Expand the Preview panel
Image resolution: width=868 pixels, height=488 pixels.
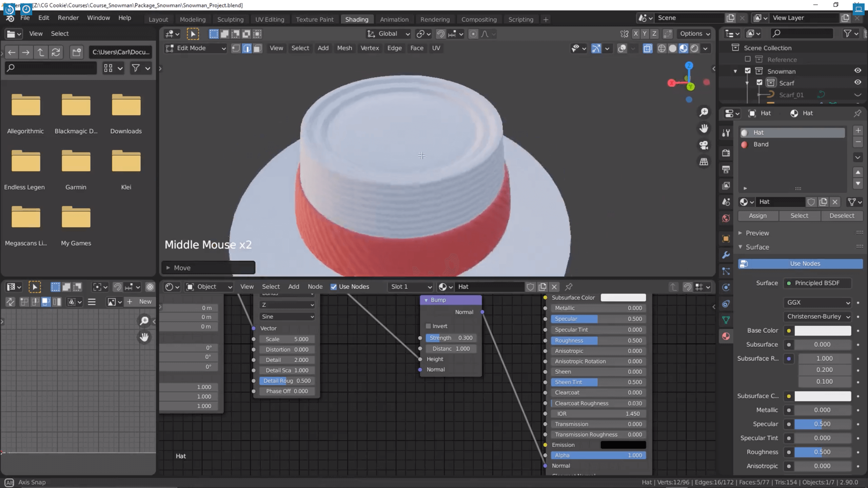[x=757, y=233]
